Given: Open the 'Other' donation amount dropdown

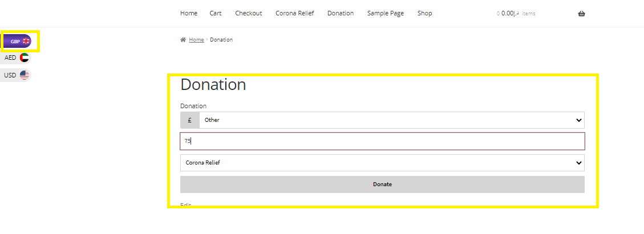Looking at the screenshot, I should coord(391,120).
